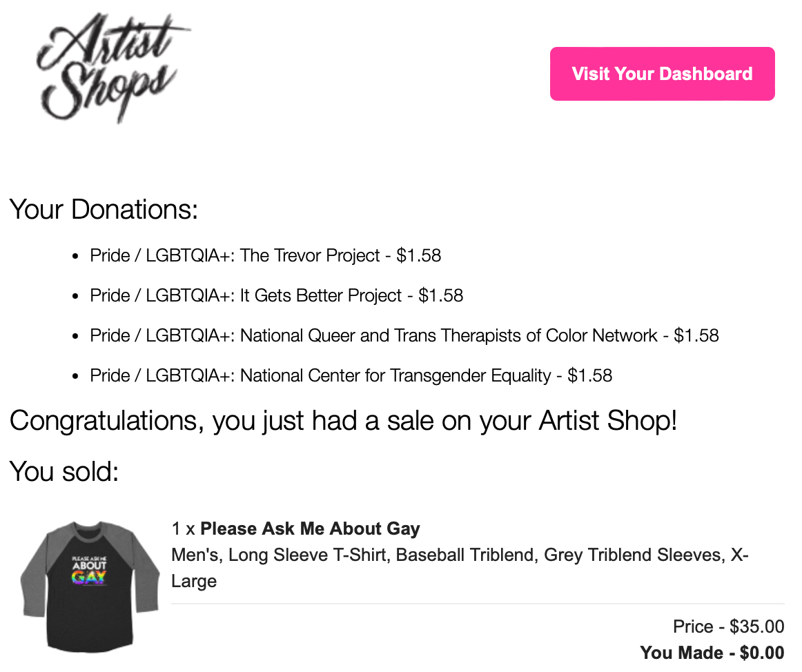
Task: Click the bullet beside The Trevor Project
Action: pos(76,257)
